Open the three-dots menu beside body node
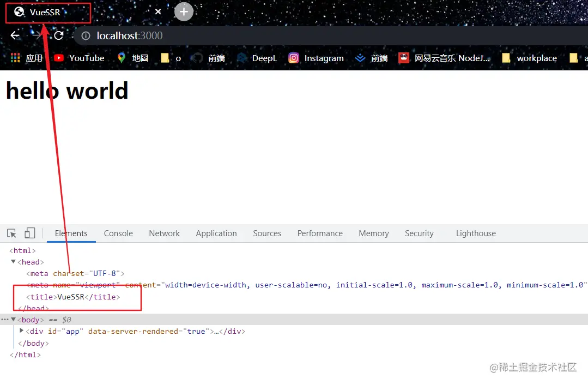588x384 pixels. click(4, 320)
